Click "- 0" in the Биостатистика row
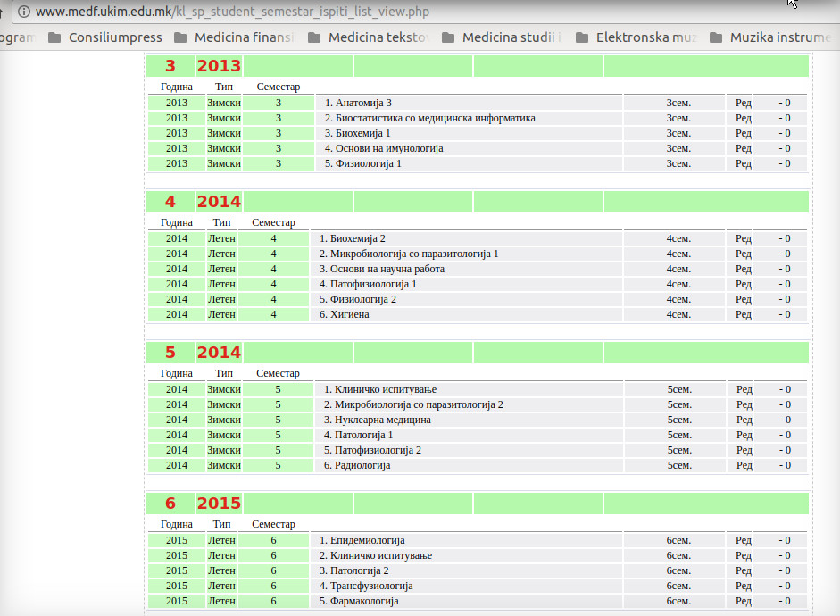This screenshot has height=616, width=840. pos(785,118)
